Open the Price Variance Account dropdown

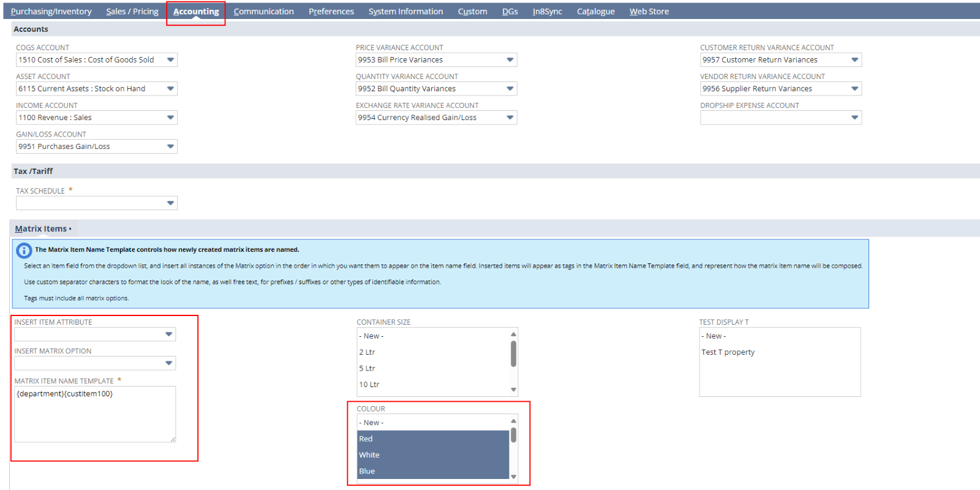pos(510,60)
